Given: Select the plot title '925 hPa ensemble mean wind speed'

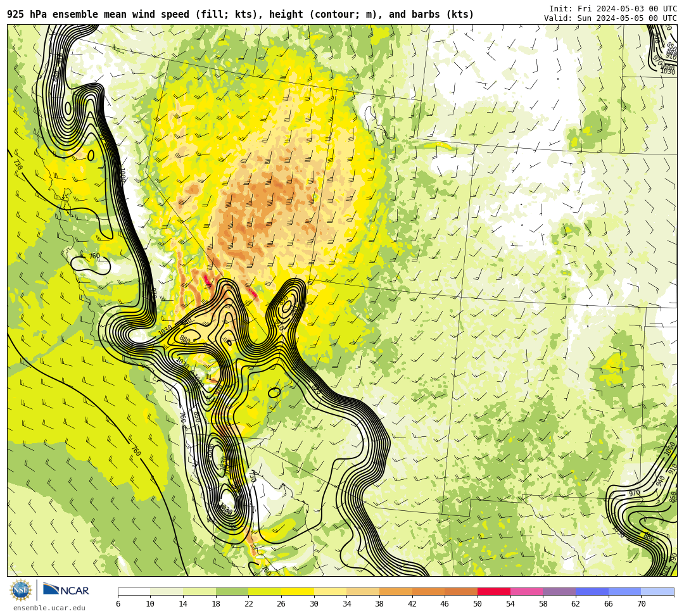Looking at the screenshot, I should [x=99, y=15].
